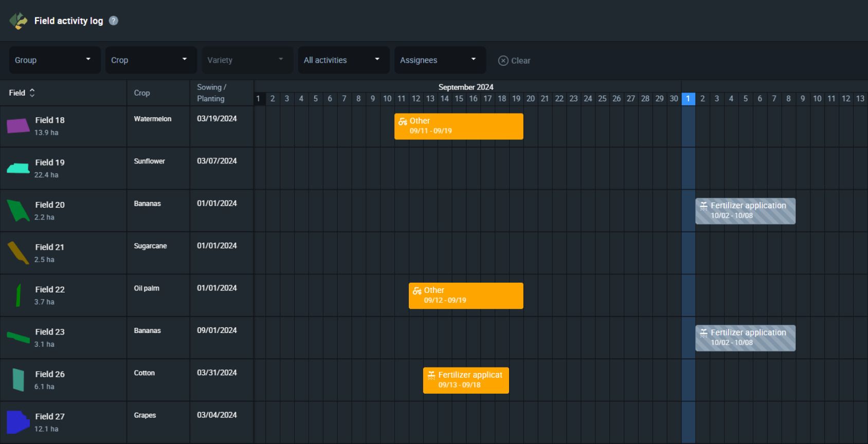Viewport: 868px width, 444px height.
Task: Click fertilizer icon on Field 23 task
Action: (x=703, y=333)
